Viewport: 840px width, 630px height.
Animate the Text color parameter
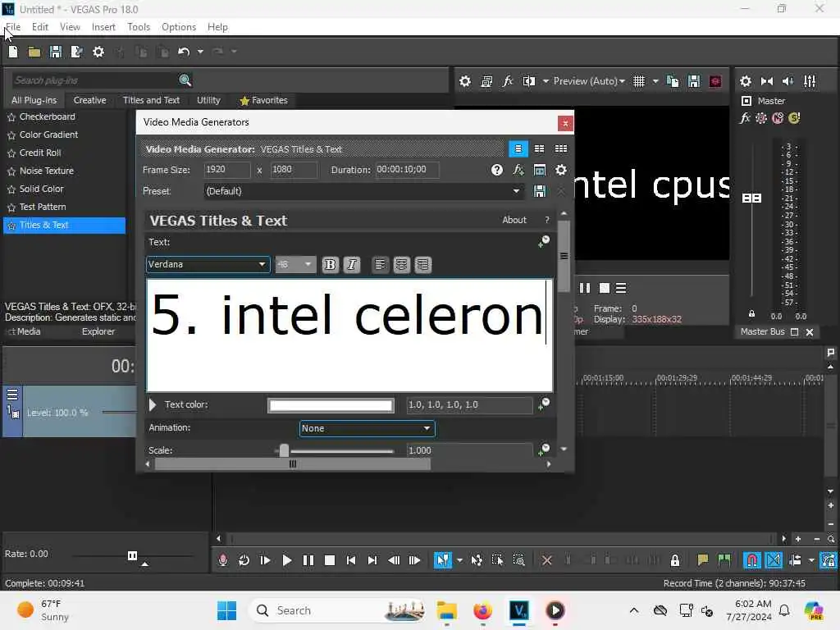pyautogui.click(x=544, y=404)
